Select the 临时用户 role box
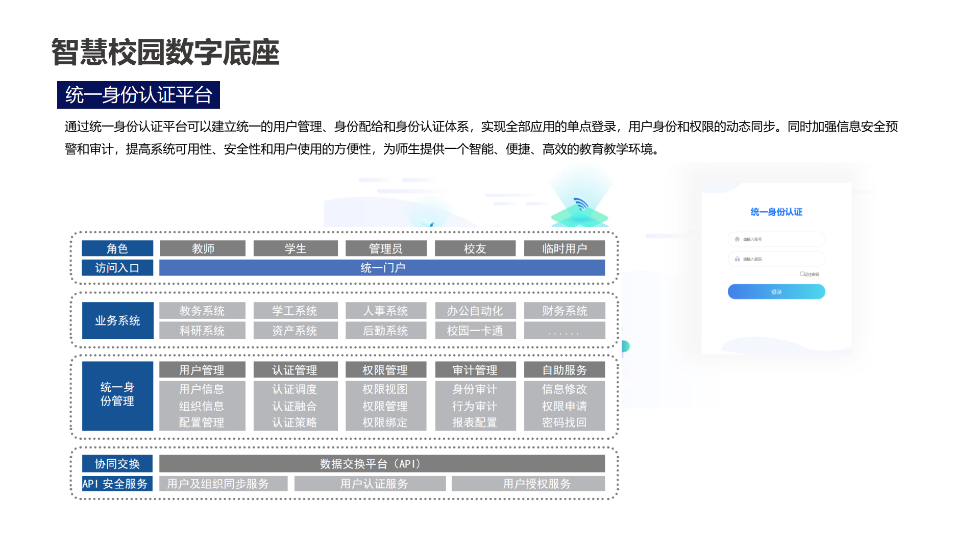The image size is (980, 551). click(x=564, y=248)
